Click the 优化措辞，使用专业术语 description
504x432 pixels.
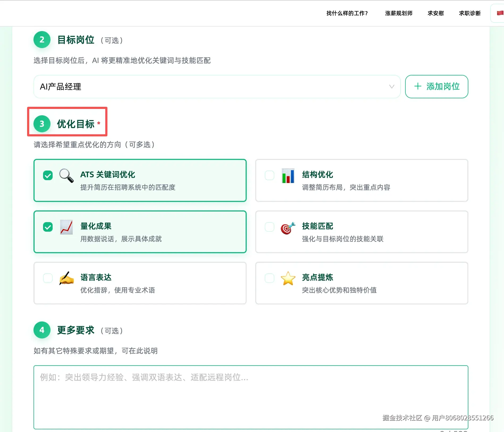tap(117, 290)
